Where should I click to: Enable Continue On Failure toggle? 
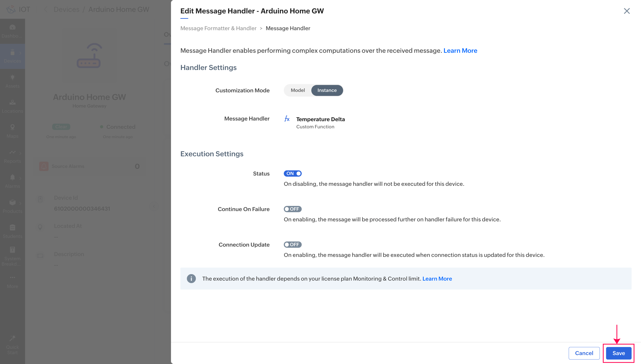point(293,209)
